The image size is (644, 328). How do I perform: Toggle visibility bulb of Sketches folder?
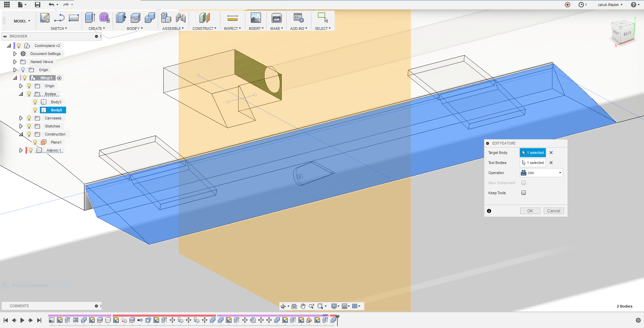coord(29,126)
